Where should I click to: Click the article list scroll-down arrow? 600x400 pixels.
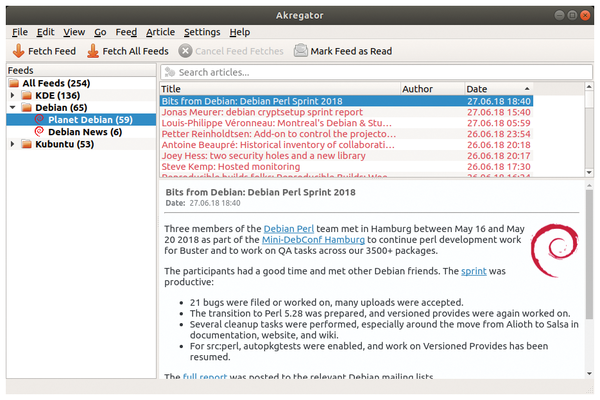pos(589,172)
